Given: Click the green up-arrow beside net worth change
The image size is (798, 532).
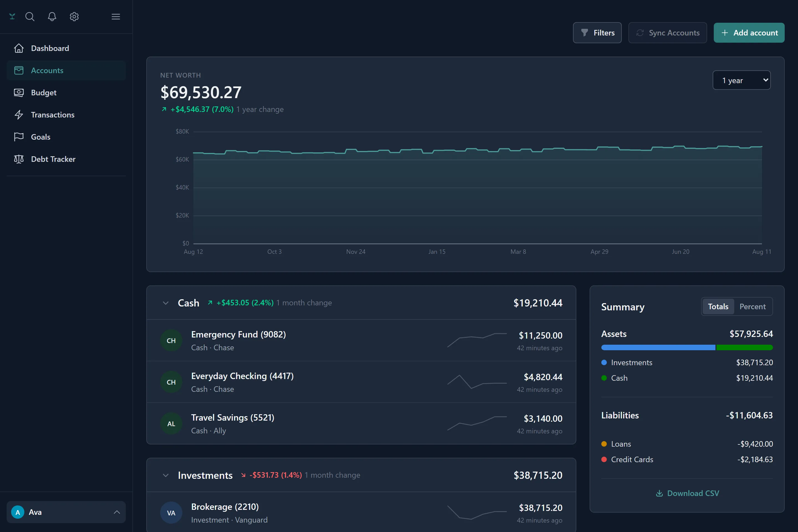Looking at the screenshot, I should click(164, 109).
